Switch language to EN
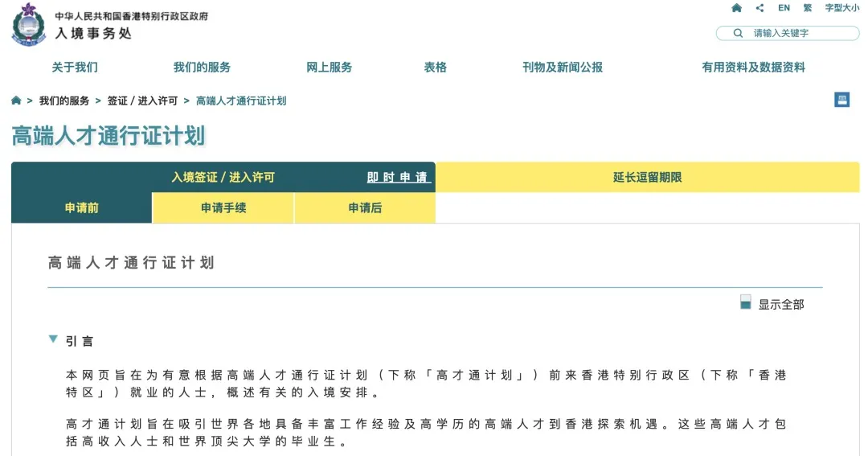This screenshot has height=456, width=868. pyautogui.click(x=784, y=8)
